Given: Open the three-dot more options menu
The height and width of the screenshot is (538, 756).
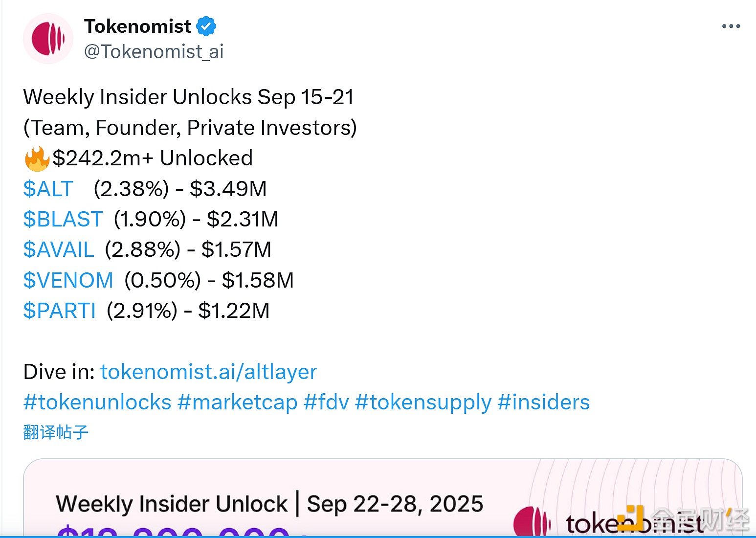Looking at the screenshot, I should coord(731,26).
